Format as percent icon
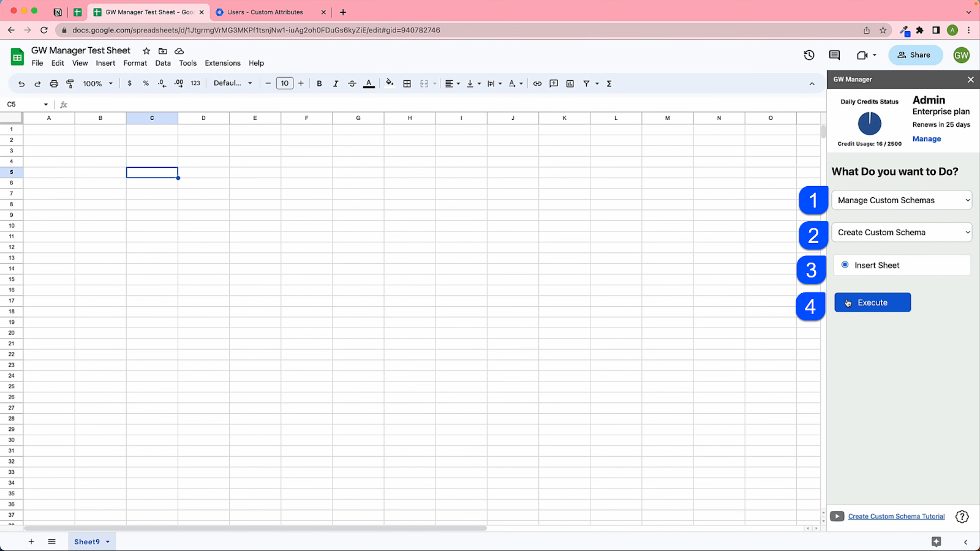The height and width of the screenshot is (551, 980). (x=146, y=83)
